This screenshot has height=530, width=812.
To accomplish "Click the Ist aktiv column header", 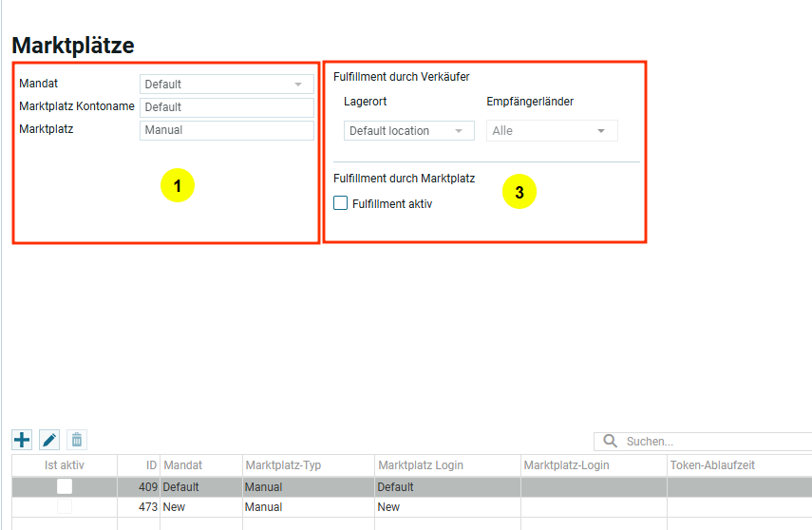I will 65,465.
